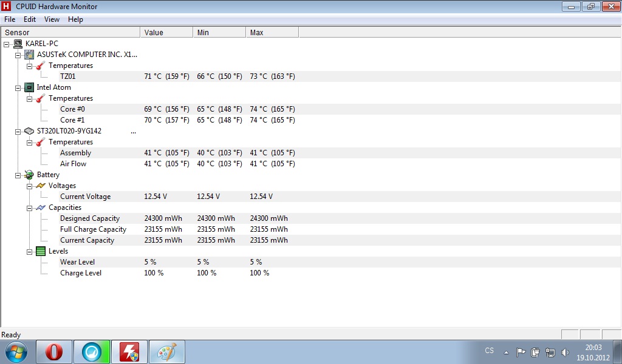Open Opera browser from the taskbar
The height and width of the screenshot is (364, 622).
[x=54, y=352]
